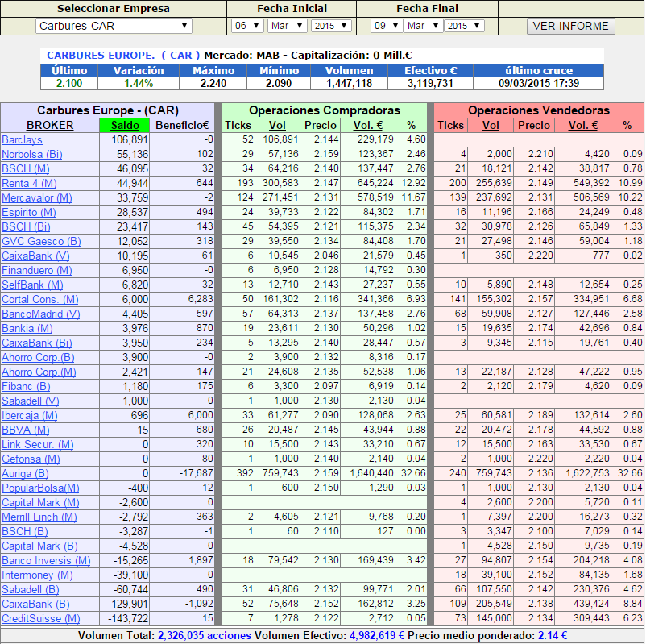Viewport: 646px width, 644px height.
Task: Sort seller operations by Vol header
Action: 491,125
